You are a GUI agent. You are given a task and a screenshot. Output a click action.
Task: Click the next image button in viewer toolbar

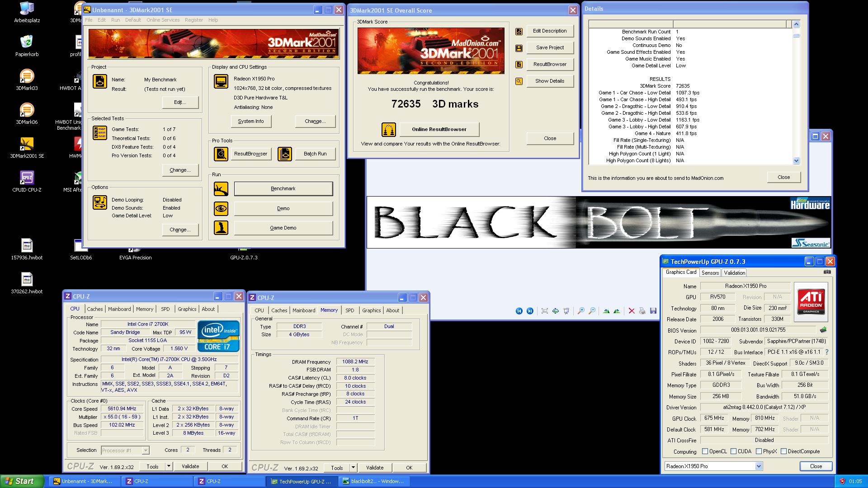[x=530, y=311]
